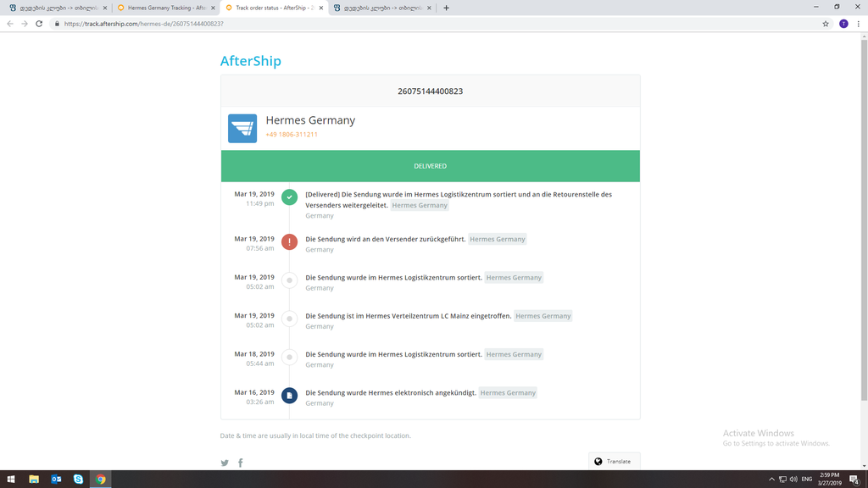Click the page vertical scrollbar
This screenshot has height=488, width=868.
[x=864, y=220]
